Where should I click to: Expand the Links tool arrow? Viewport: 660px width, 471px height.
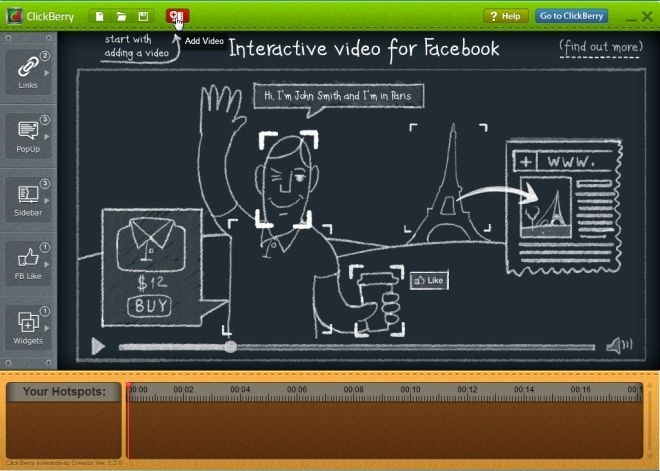(x=47, y=73)
